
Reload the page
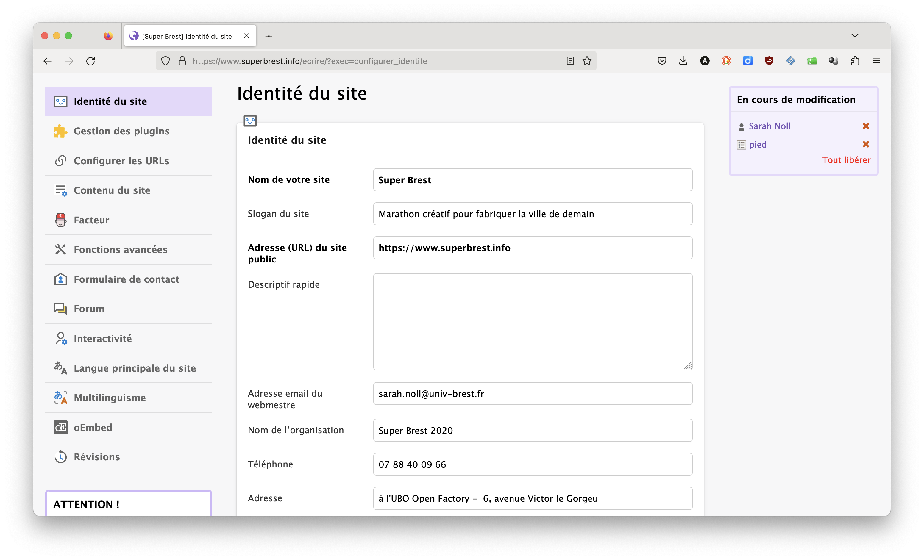(x=91, y=61)
